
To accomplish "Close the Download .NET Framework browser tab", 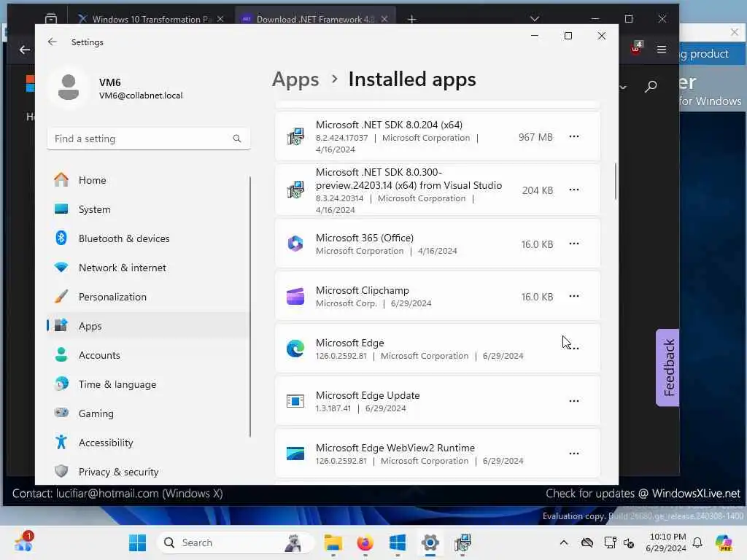I will pyautogui.click(x=384, y=19).
